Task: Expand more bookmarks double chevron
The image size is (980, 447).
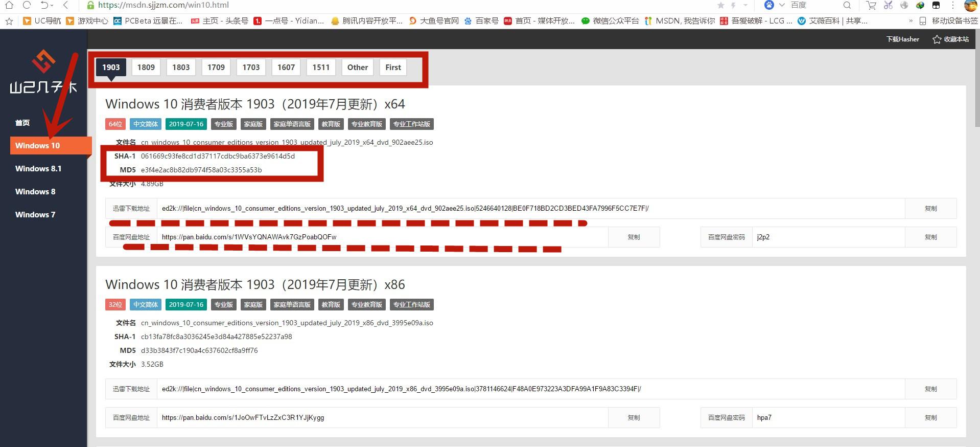Action: [911, 21]
